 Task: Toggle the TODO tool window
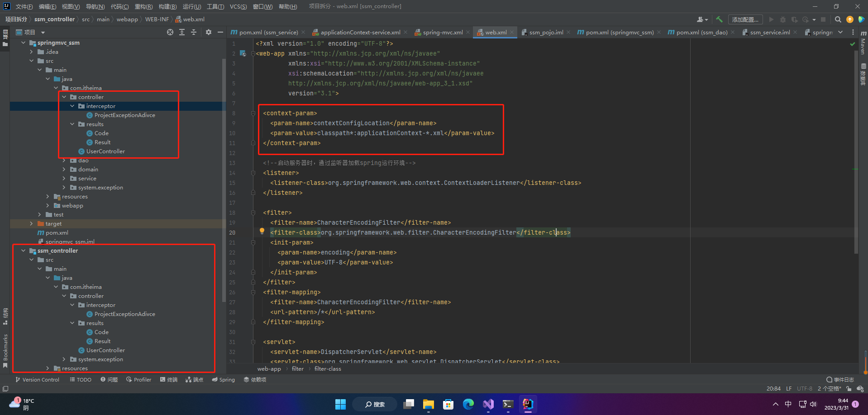coord(81,380)
